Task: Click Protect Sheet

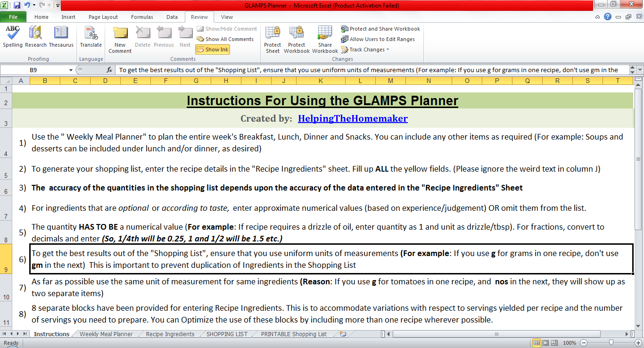Action: (272, 40)
